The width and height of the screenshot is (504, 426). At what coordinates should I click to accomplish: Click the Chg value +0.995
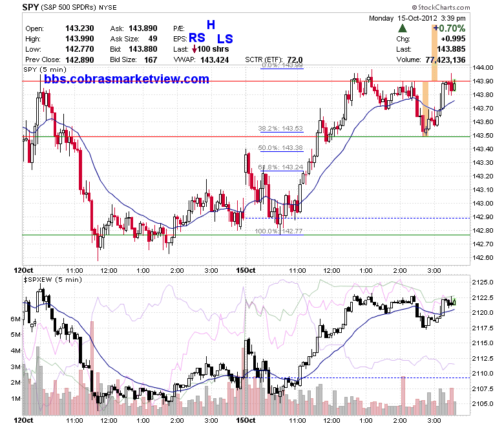pyautogui.click(x=453, y=39)
